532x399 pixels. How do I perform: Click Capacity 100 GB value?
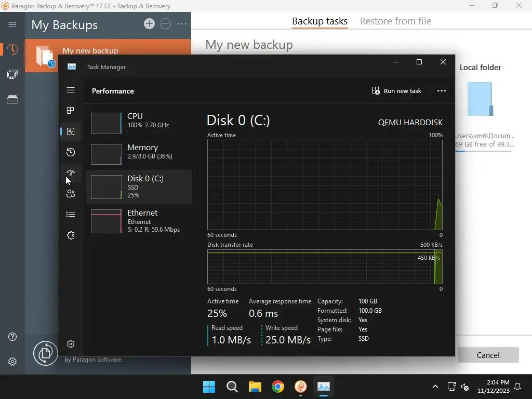point(368,301)
